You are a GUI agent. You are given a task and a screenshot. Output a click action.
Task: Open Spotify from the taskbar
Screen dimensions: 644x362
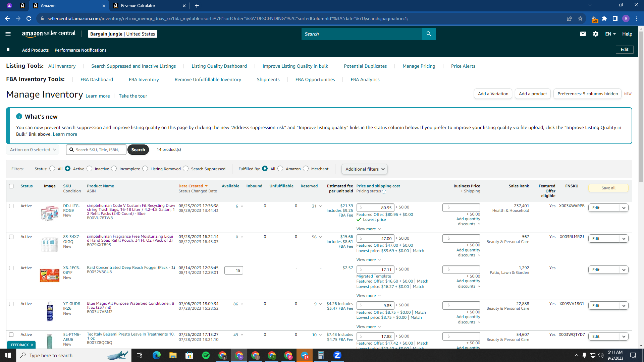click(206, 355)
